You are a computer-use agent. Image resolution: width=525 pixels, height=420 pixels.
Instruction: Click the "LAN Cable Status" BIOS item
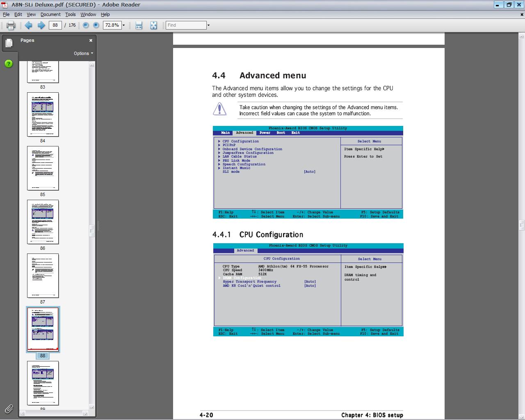coord(240,156)
